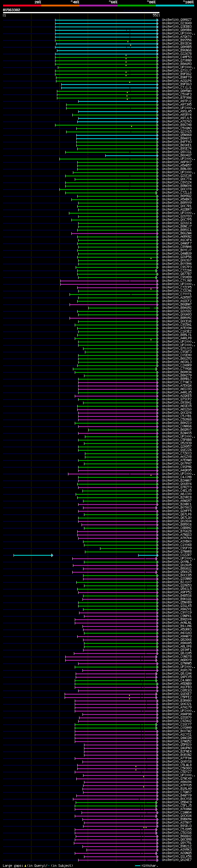Select the UniRef100_Q67LP6 label
197x868 pixels.
coord(177,515)
